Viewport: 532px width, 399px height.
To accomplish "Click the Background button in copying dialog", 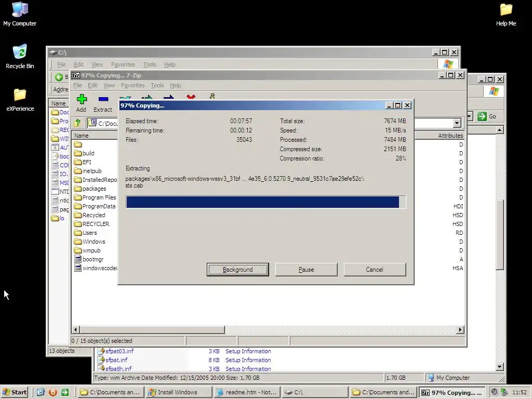I will pyautogui.click(x=238, y=270).
